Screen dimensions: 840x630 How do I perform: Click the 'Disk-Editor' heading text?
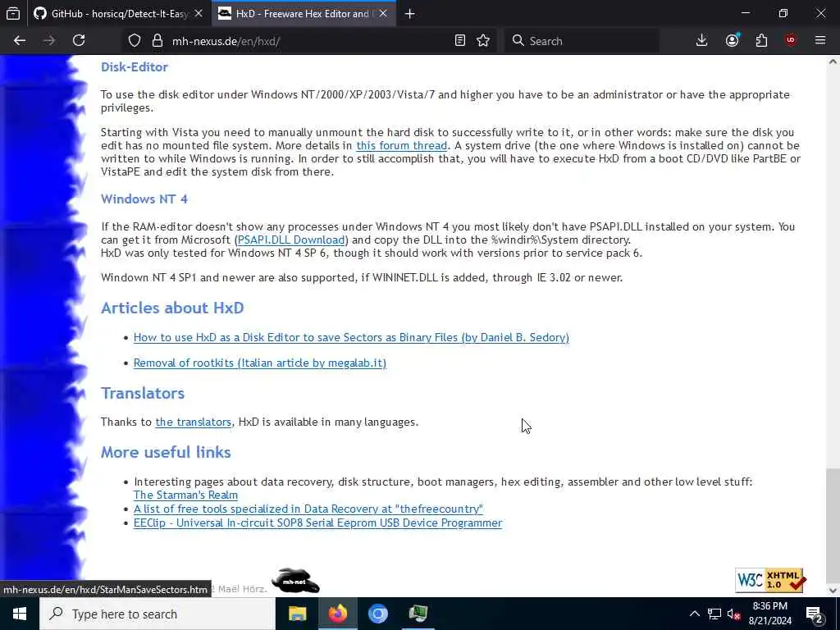point(135,67)
